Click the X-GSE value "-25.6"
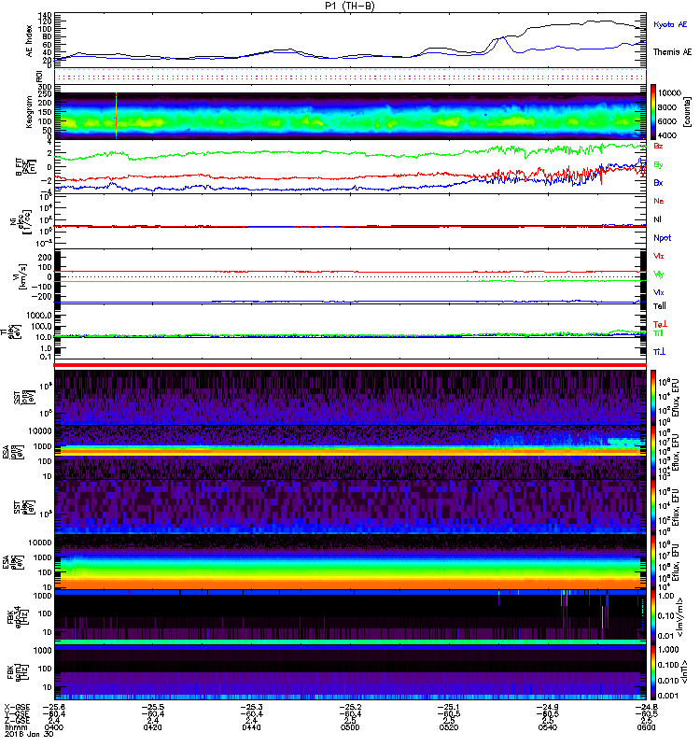This screenshot has height=747, width=700. [54, 707]
